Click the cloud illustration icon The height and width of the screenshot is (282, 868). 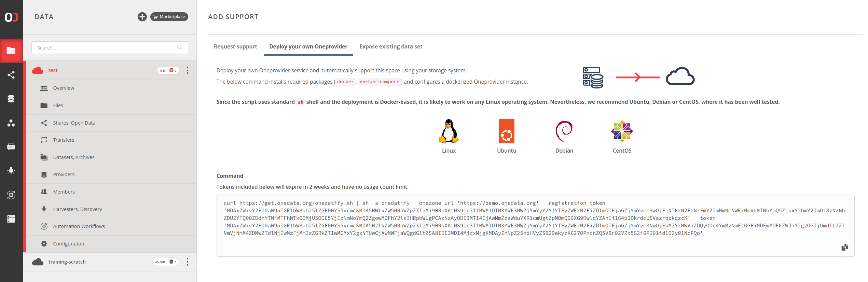680,76
